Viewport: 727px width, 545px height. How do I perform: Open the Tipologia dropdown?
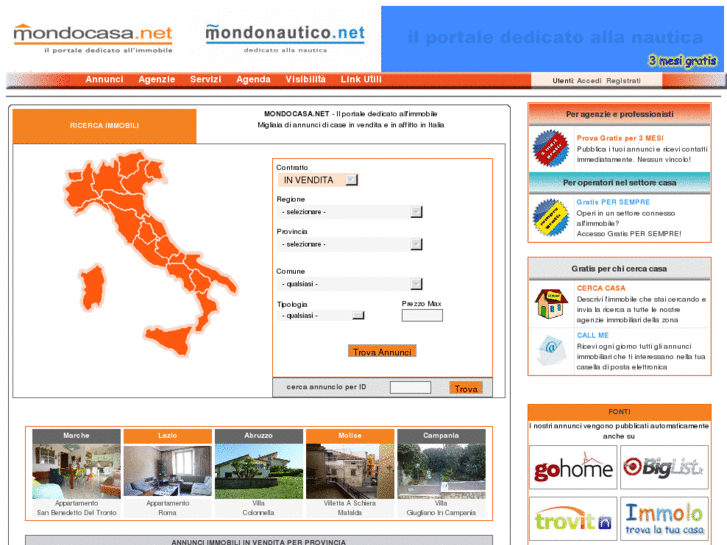tap(321, 315)
